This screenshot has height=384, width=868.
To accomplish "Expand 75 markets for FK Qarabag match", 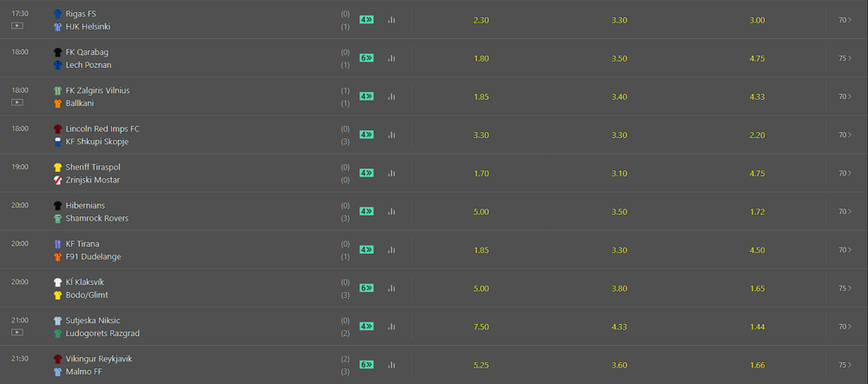I will (x=845, y=58).
